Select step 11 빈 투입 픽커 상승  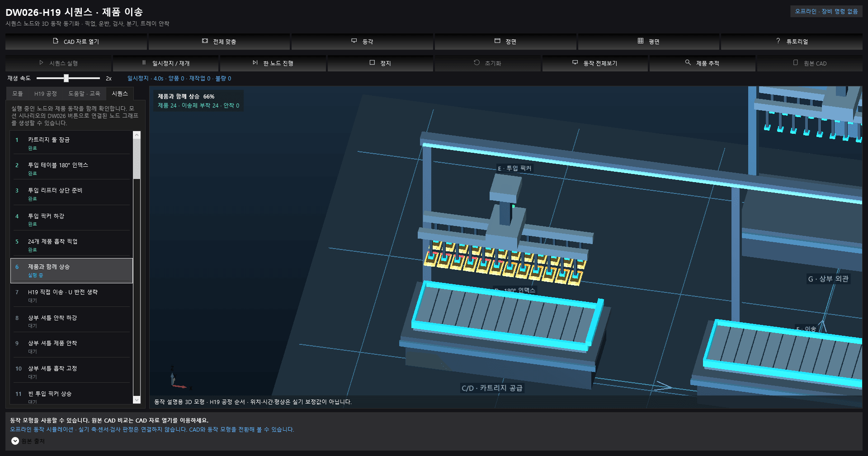71,395
